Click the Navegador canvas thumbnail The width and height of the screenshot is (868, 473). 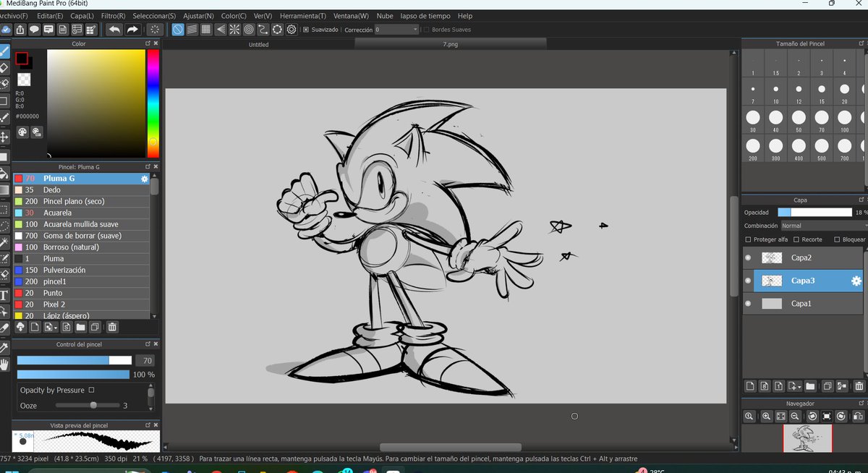tap(807, 438)
